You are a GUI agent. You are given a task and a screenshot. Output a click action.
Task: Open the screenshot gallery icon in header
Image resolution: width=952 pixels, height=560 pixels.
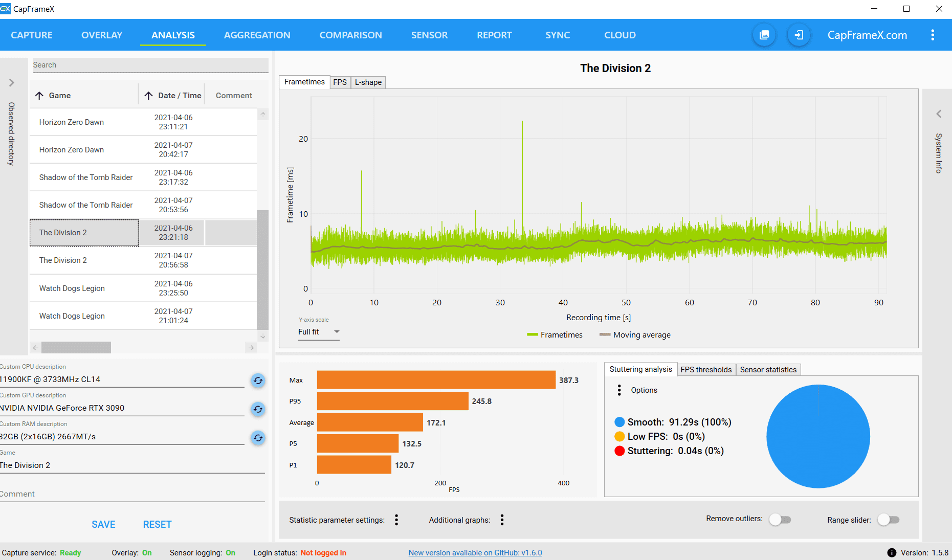(x=764, y=35)
